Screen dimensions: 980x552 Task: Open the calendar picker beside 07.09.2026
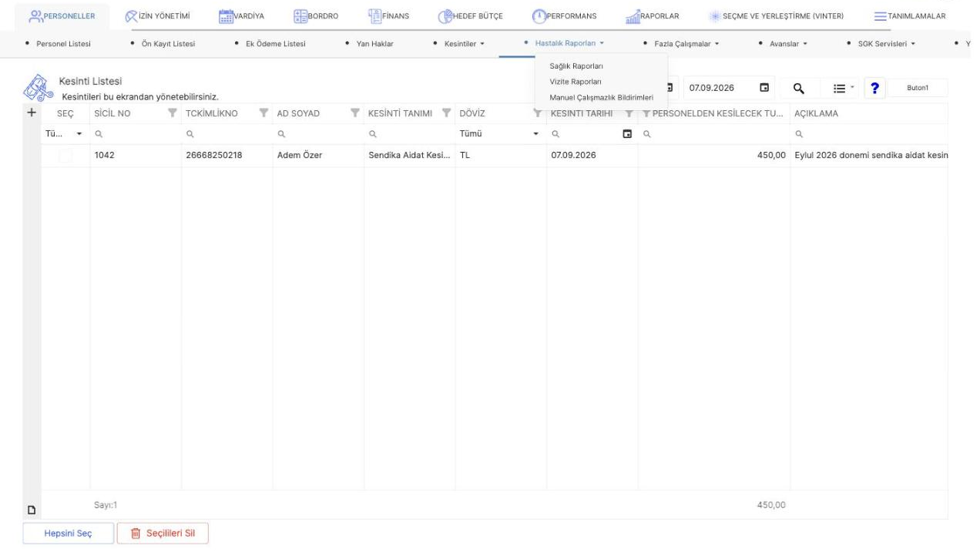(x=764, y=89)
